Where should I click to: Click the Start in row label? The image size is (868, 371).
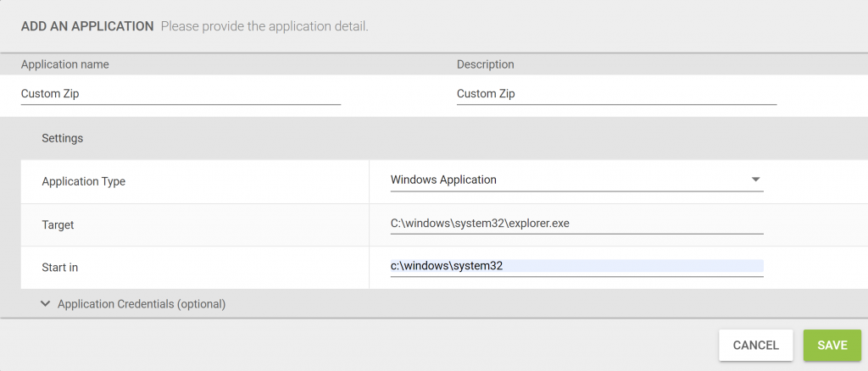[x=60, y=268]
